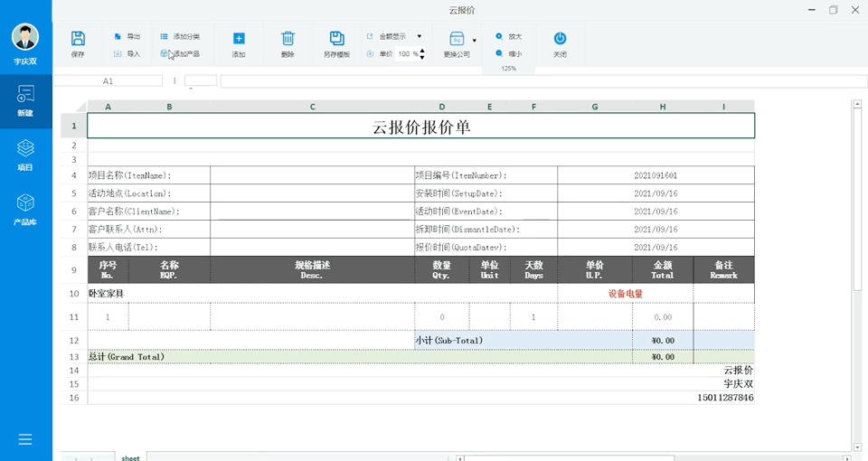The image size is (868, 461).
Task: Click the 更换公司 icon
Action: [457, 39]
